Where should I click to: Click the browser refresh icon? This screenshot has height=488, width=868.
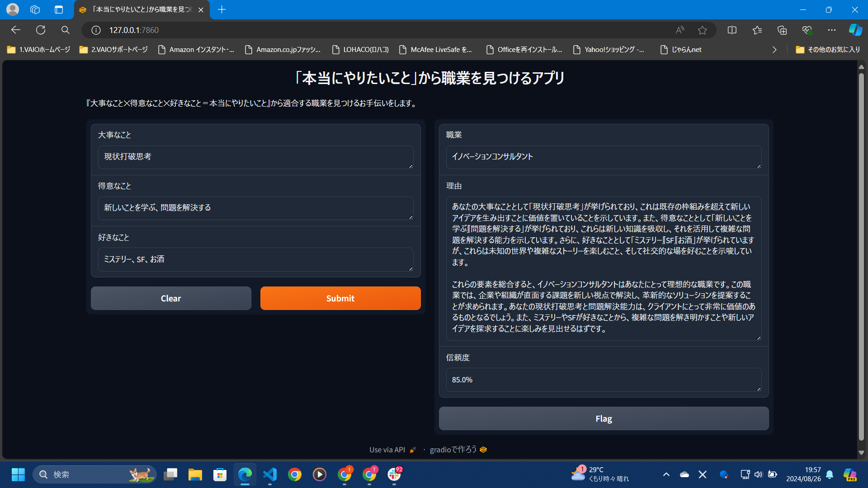pyautogui.click(x=41, y=30)
